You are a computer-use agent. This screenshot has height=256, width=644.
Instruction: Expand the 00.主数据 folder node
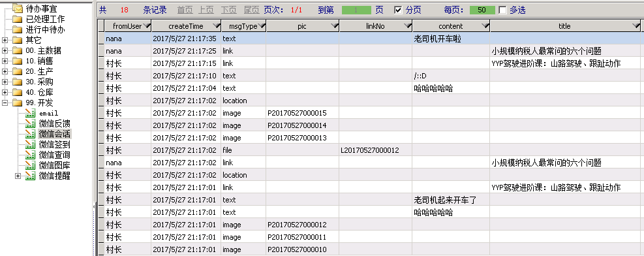[x=5, y=50]
